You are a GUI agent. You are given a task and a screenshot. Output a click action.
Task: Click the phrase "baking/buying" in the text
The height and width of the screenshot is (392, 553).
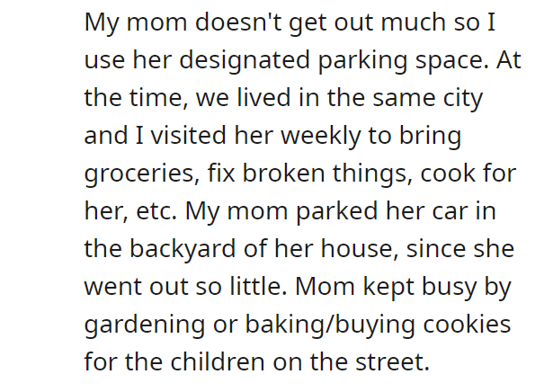(x=330, y=325)
